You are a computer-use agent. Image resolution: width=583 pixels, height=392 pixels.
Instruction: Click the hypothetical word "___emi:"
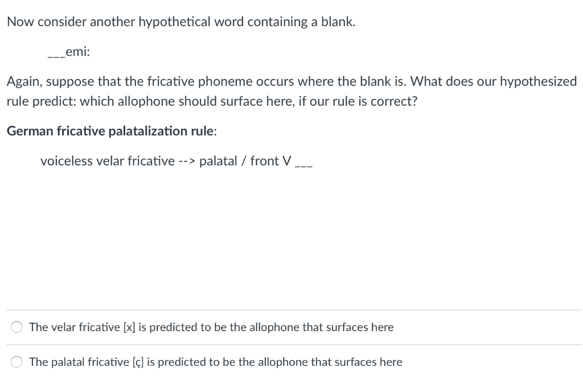click(x=69, y=52)
